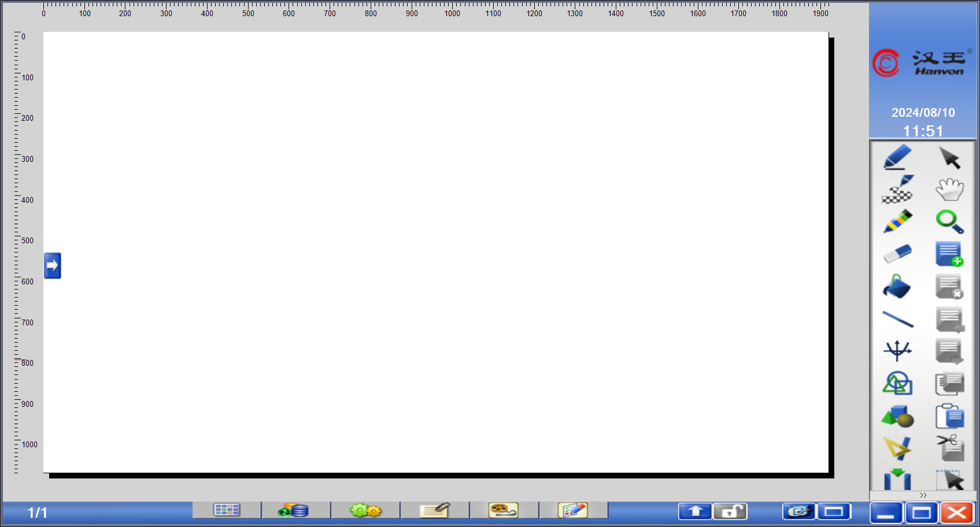Toggle the padlock unlock button
This screenshot has width=980, height=527.
pos(730,511)
